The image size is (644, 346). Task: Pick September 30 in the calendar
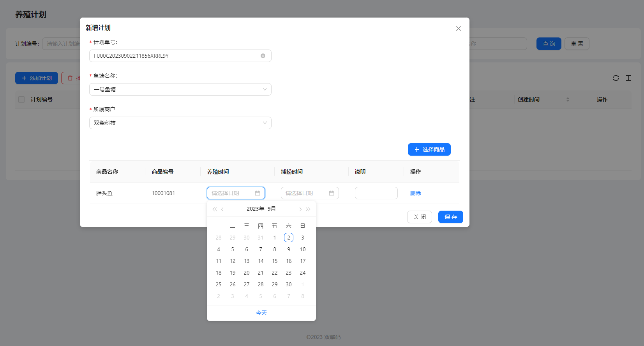[289, 284]
